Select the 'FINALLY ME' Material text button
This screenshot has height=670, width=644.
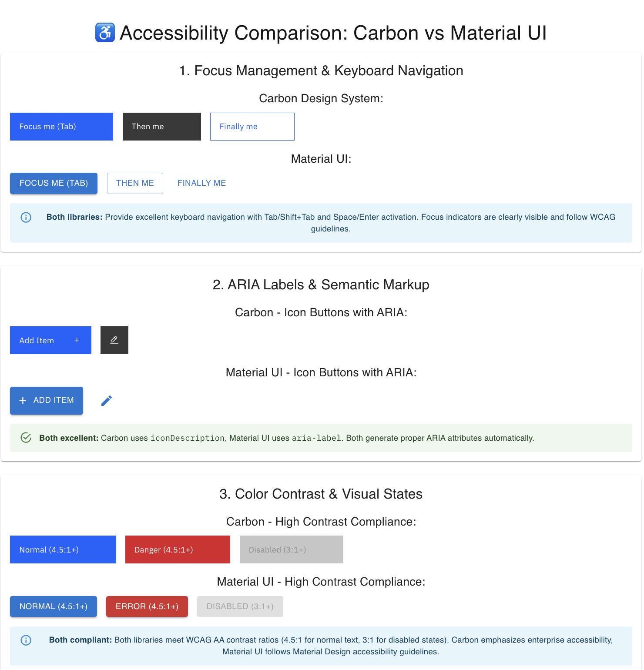[x=201, y=183]
